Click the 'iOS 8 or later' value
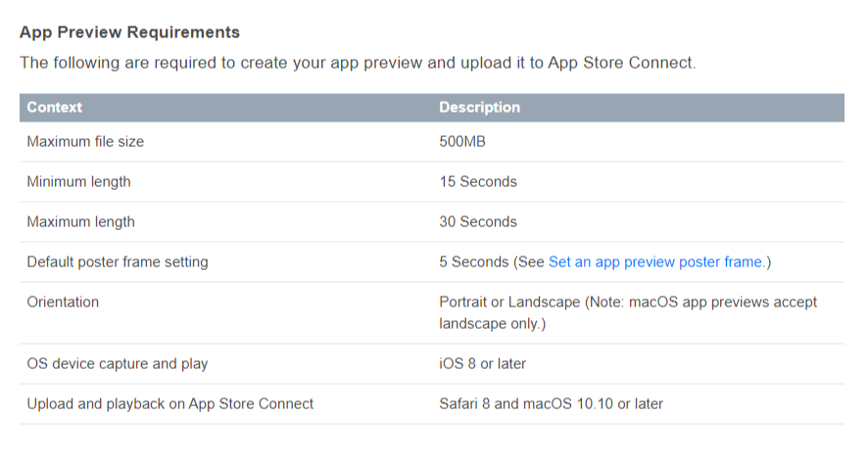This screenshot has width=868, height=464. 482,364
